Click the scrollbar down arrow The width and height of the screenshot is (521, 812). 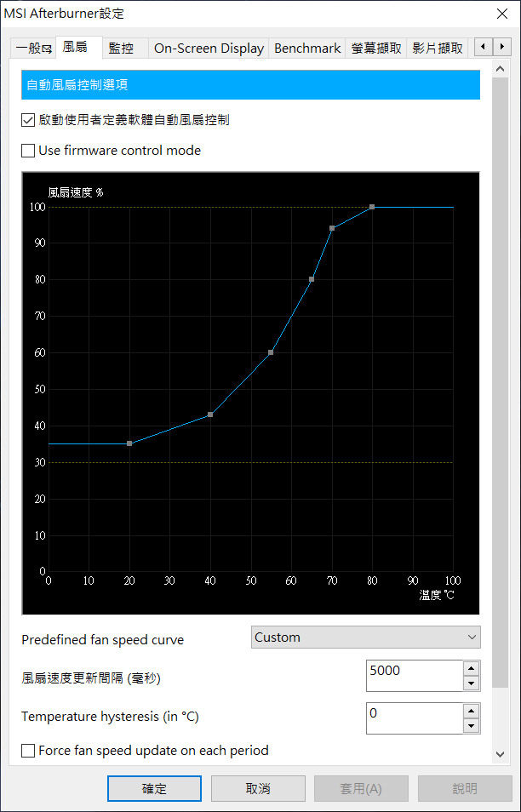point(501,754)
